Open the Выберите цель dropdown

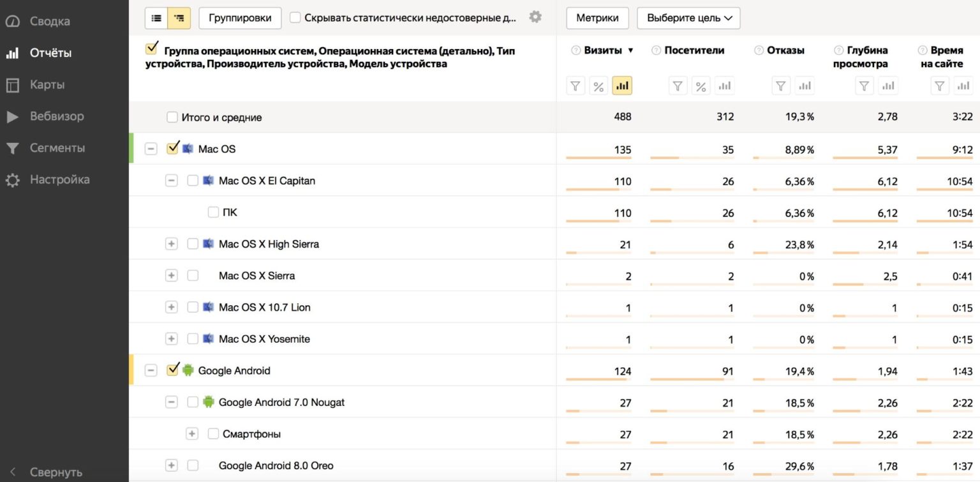point(688,18)
